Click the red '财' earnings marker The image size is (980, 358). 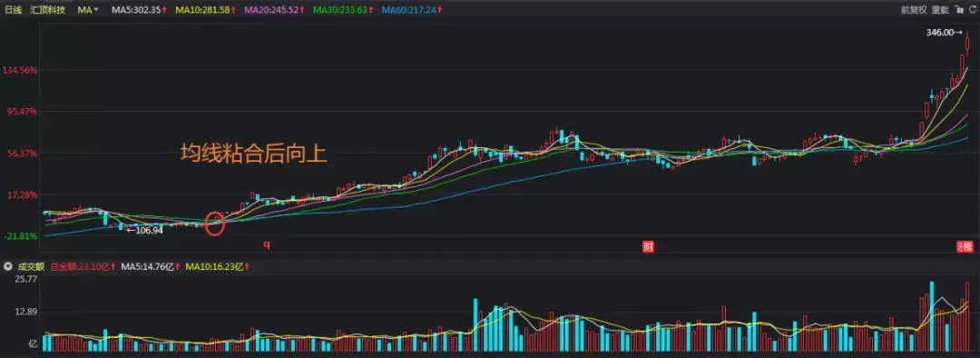click(x=649, y=246)
